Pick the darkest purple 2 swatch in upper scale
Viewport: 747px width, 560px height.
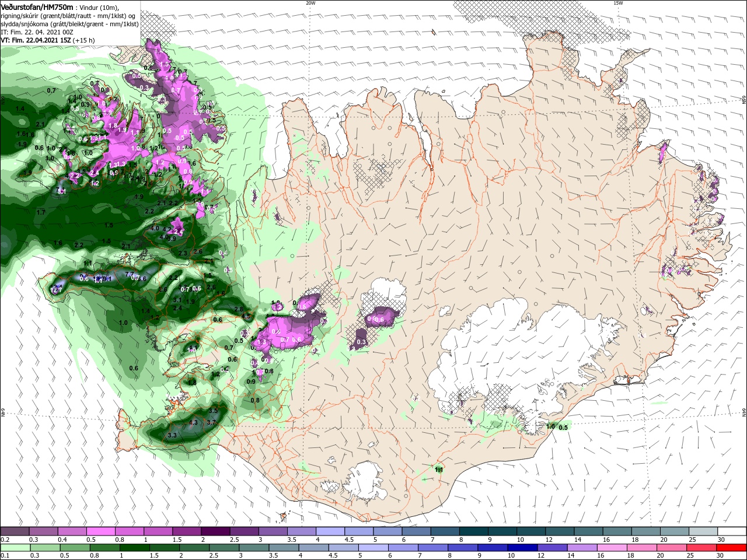[215, 531]
